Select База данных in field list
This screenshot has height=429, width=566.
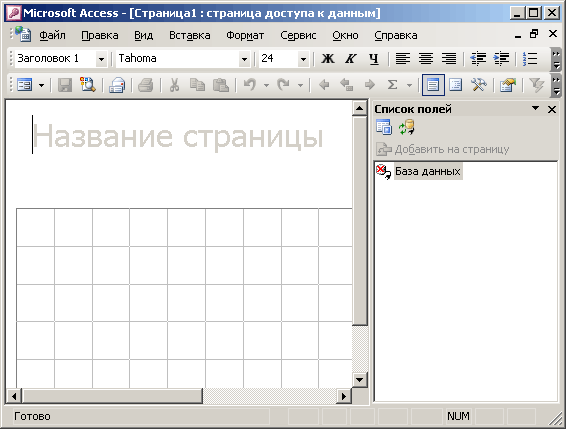coord(428,171)
